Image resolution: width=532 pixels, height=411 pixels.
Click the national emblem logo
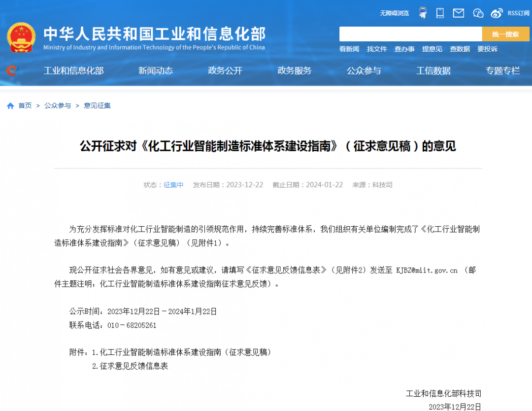click(21, 37)
